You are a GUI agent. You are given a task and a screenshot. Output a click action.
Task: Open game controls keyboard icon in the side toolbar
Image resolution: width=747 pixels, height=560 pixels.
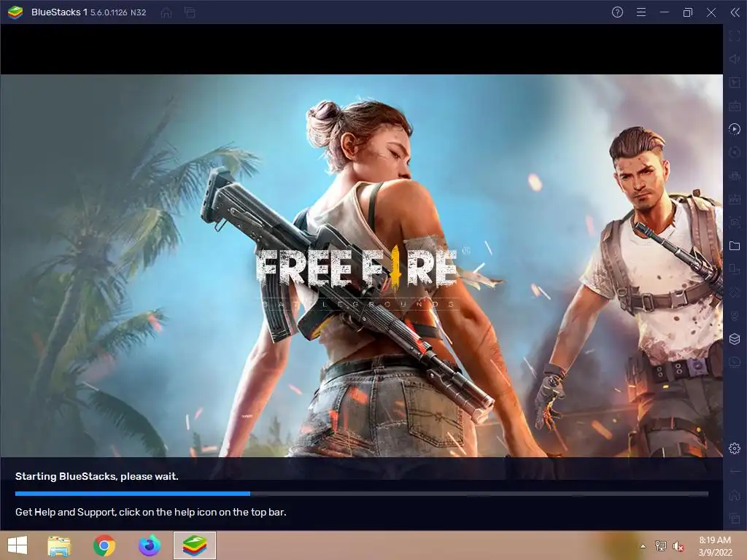[x=735, y=106]
